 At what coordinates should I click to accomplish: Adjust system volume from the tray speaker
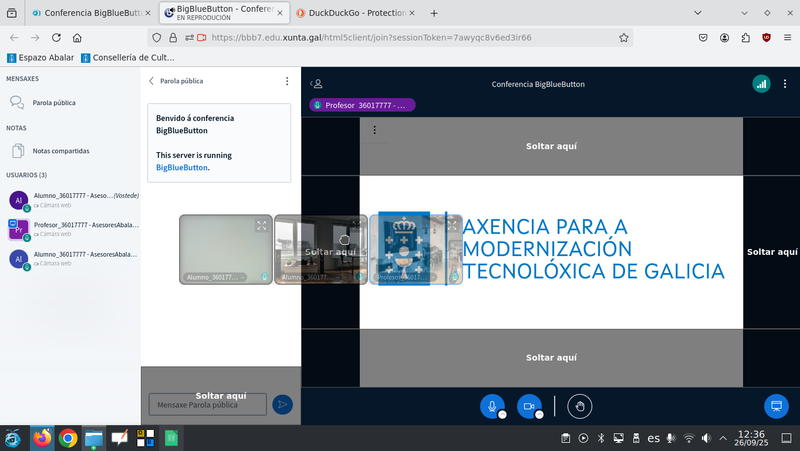pyautogui.click(x=709, y=438)
